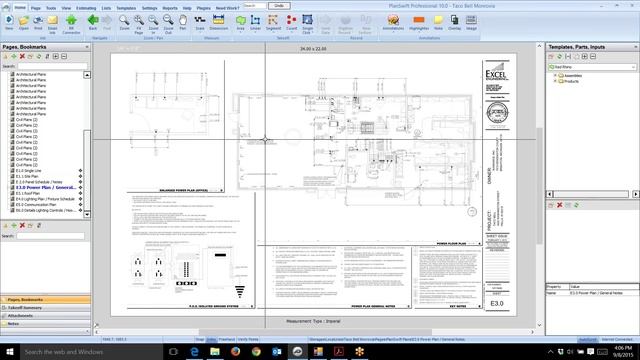640x360 pixels.
Task: Expand the Products folder node
Action: tap(555, 81)
